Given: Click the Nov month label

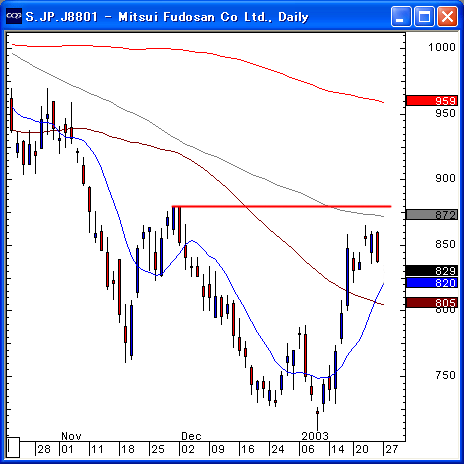Looking at the screenshot, I should click(71, 436).
